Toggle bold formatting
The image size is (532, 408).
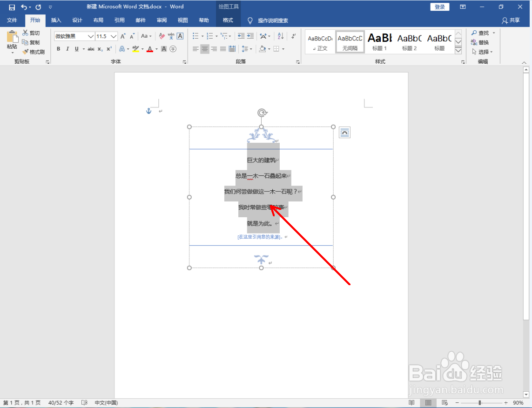[x=58, y=49]
